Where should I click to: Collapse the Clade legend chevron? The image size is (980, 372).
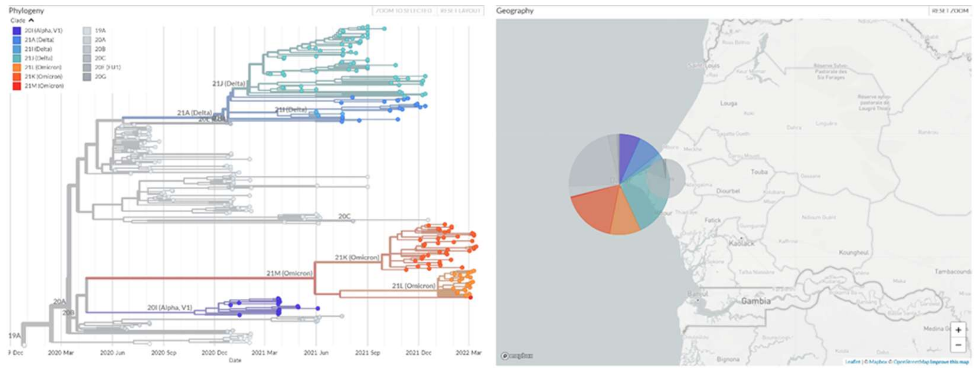point(31,20)
